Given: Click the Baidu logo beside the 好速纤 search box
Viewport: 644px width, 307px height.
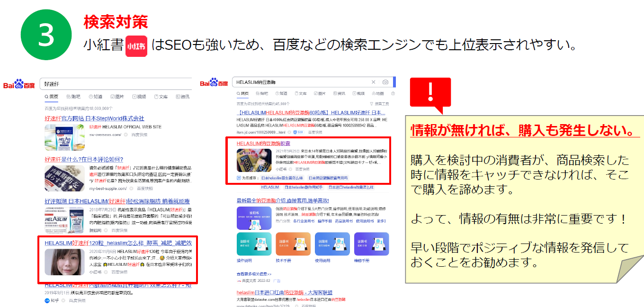Looking at the screenshot, I should point(19,84).
